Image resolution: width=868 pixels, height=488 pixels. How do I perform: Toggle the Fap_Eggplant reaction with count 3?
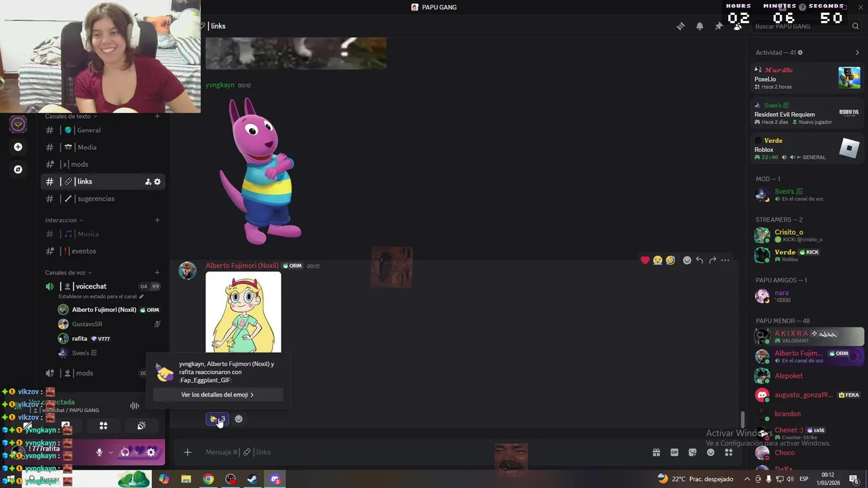pos(217,419)
